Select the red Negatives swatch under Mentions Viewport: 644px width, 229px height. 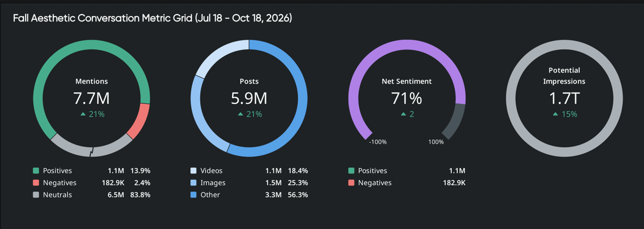coord(36,183)
